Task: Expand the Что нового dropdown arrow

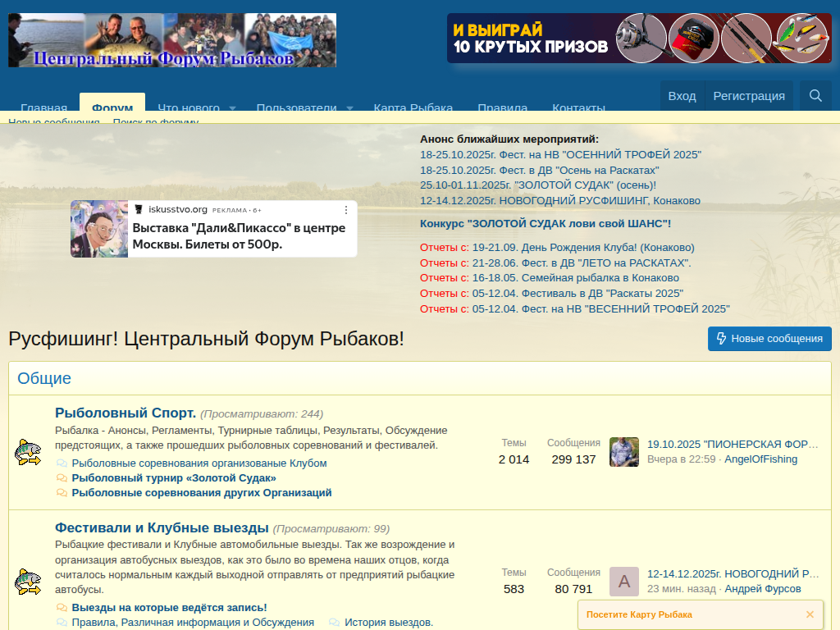Action: (232, 108)
